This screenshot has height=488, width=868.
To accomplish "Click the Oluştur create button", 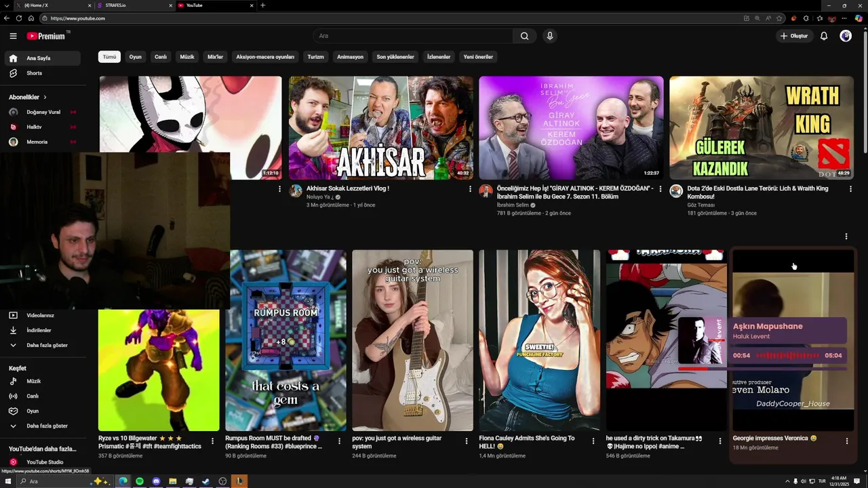I will tap(794, 36).
